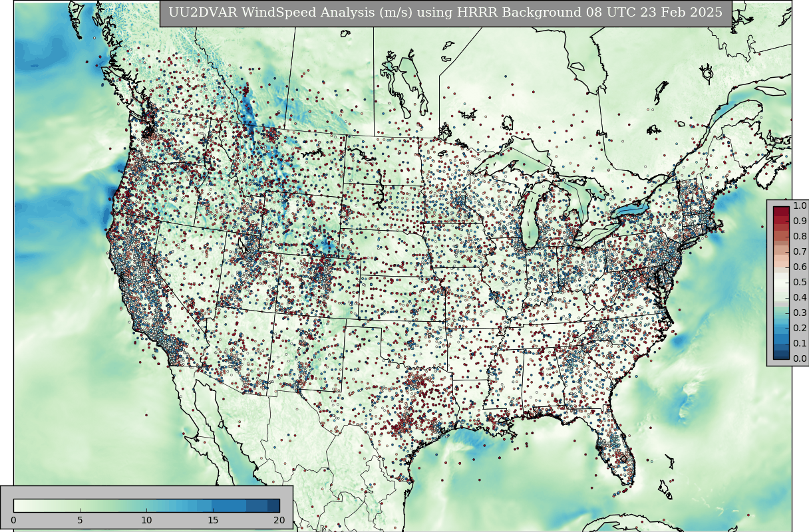
Task: Click the "0.8" label on the right colorbar
Action: coord(800,237)
